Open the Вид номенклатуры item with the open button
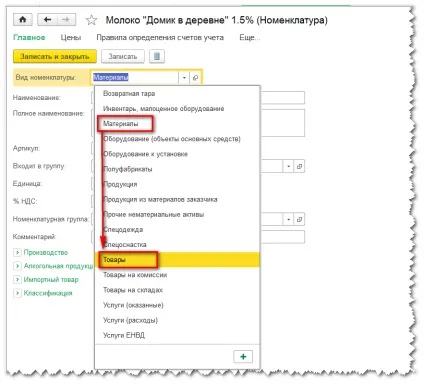Viewport: 424px width, 384px height. point(195,78)
